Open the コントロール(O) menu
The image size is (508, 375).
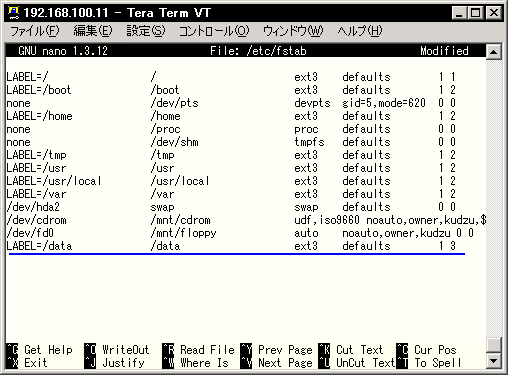(214, 31)
